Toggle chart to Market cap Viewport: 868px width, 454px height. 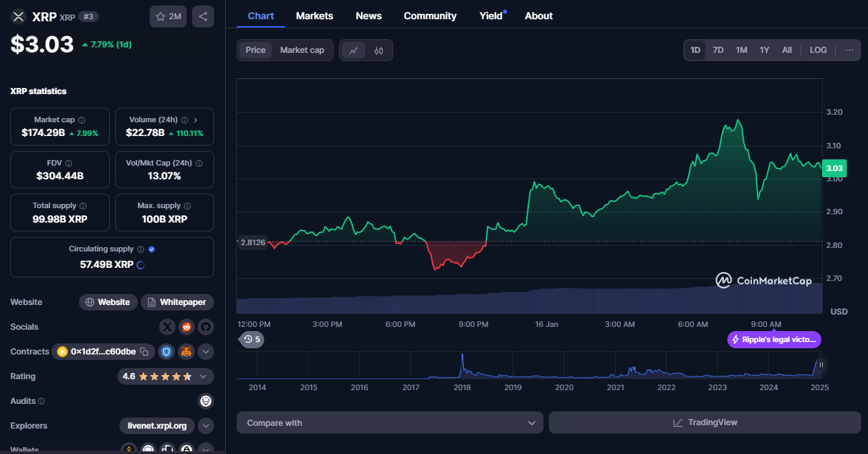[x=302, y=50]
